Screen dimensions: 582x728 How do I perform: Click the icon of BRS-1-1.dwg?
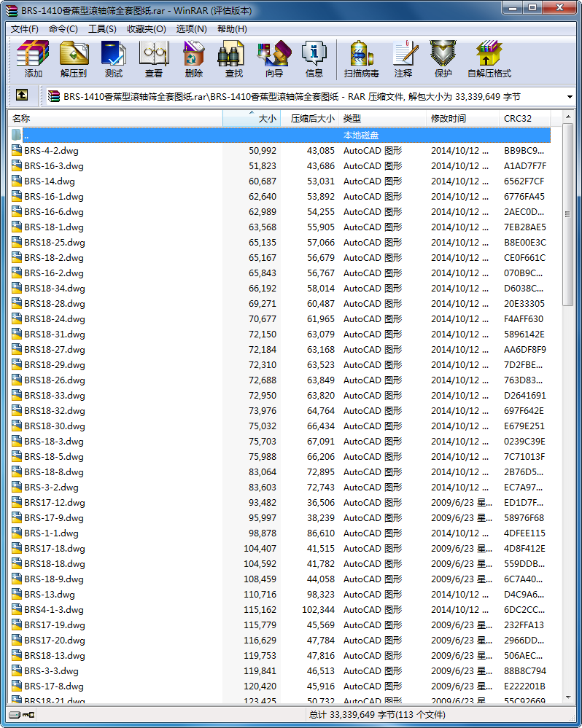(x=17, y=533)
